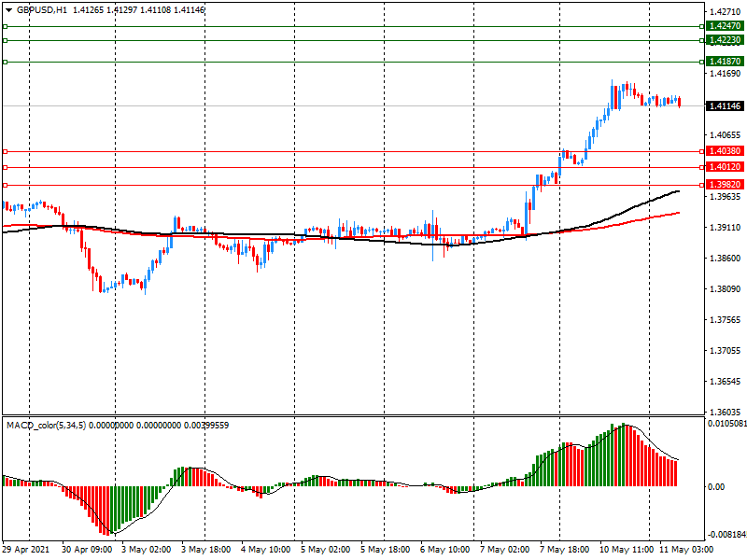Select the green 1.42470 price label
747x560 pixels.
point(725,27)
